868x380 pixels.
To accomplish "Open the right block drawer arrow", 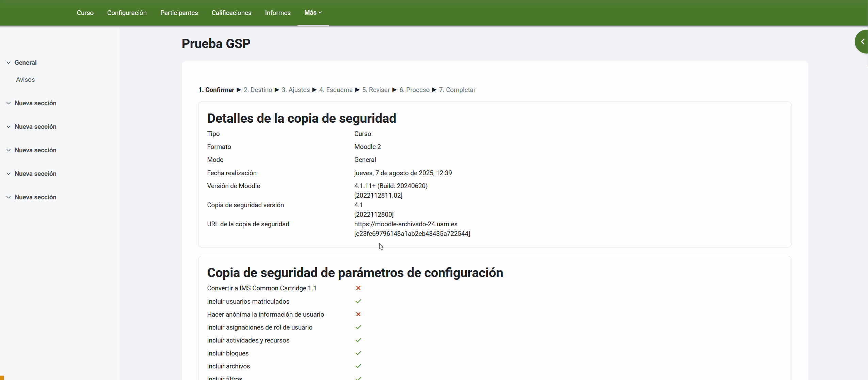I will click(x=862, y=42).
